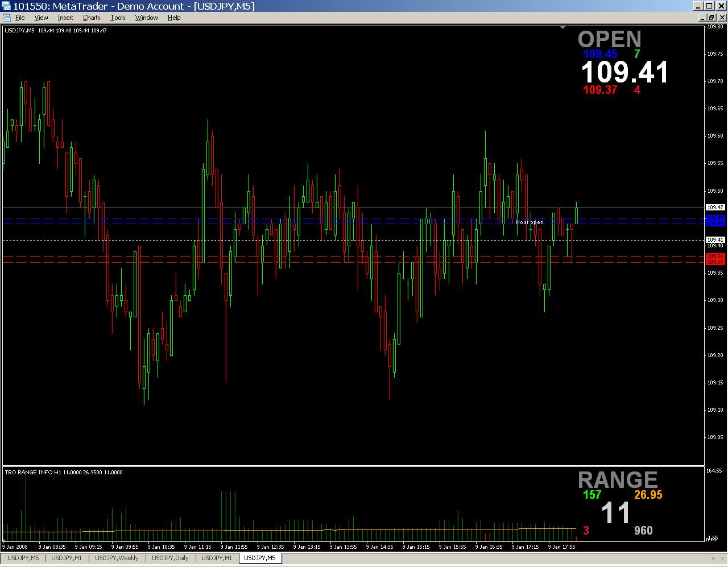The width and height of the screenshot is (728, 567).
Task: Close the inner USDJPY,M5 chart window
Action: coord(721,18)
